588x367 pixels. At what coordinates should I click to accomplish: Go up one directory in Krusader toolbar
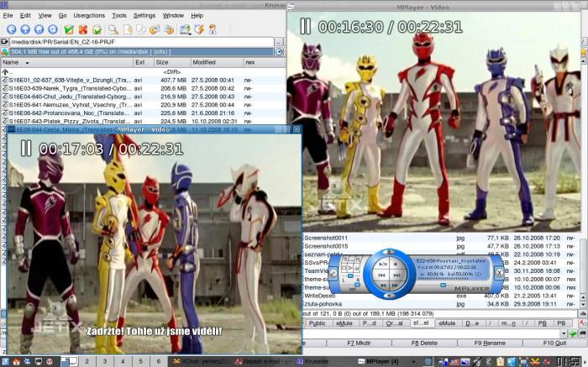[25, 29]
